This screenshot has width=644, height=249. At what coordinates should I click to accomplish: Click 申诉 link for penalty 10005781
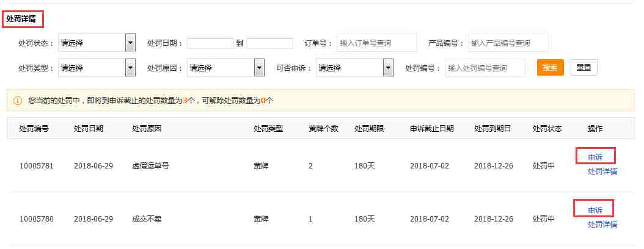click(x=595, y=157)
